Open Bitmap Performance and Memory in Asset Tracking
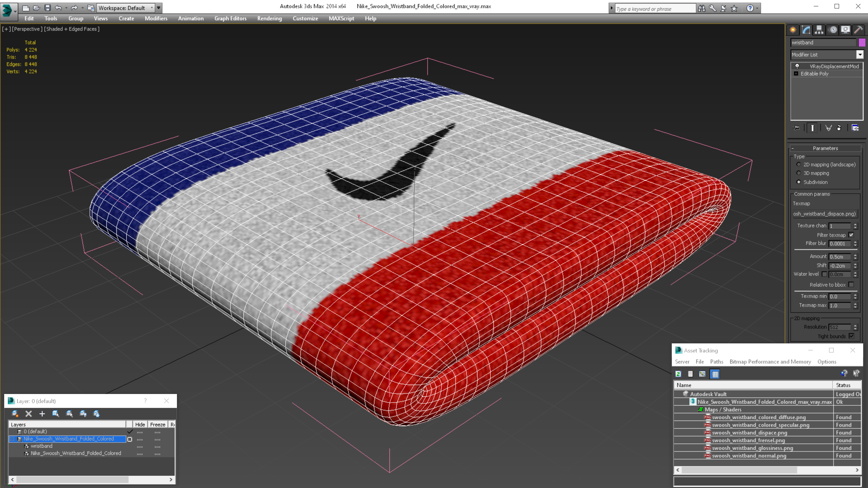The height and width of the screenshot is (488, 868). 770,362
